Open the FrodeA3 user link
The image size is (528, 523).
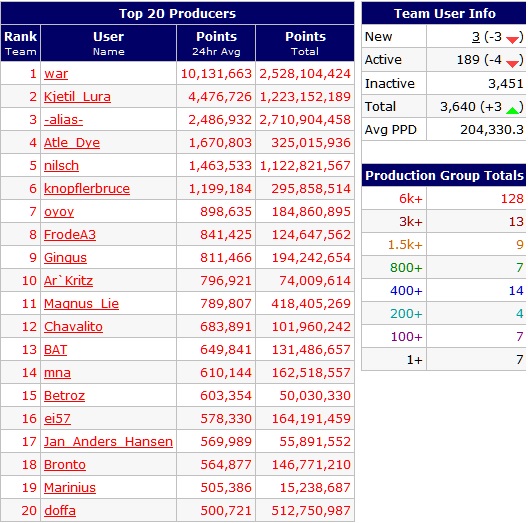click(x=70, y=234)
